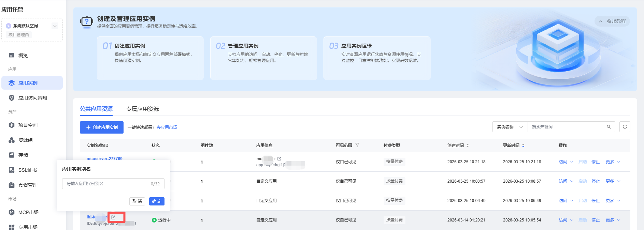
Task: Open MCP市场 in sidebar
Action: pos(28,212)
